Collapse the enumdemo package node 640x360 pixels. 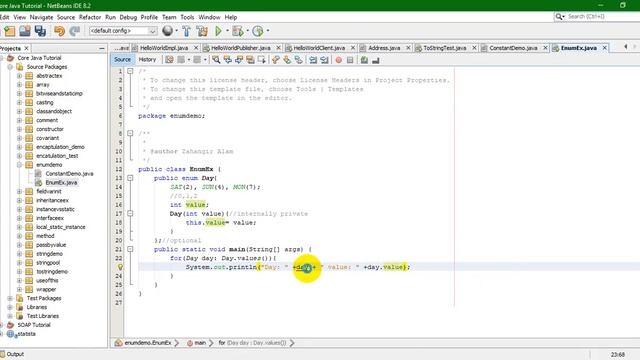[x=19, y=165]
